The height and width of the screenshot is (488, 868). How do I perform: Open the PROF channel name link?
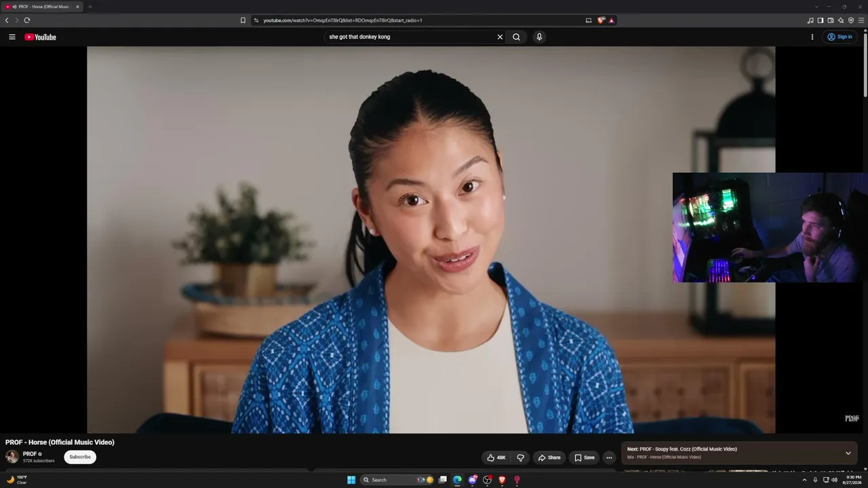coord(30,454)
